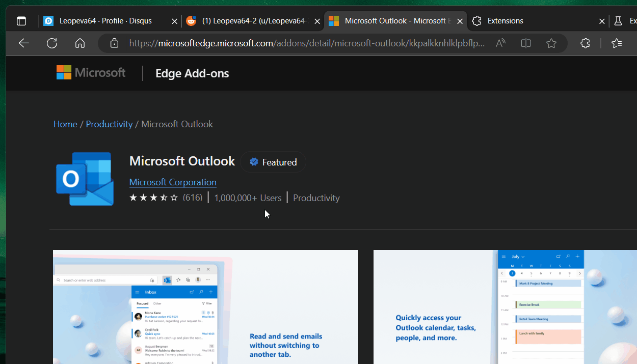Screen dimensions: 637x364
Task: Open the Extensions puzzle piece icon
Action: pos(584,43)
